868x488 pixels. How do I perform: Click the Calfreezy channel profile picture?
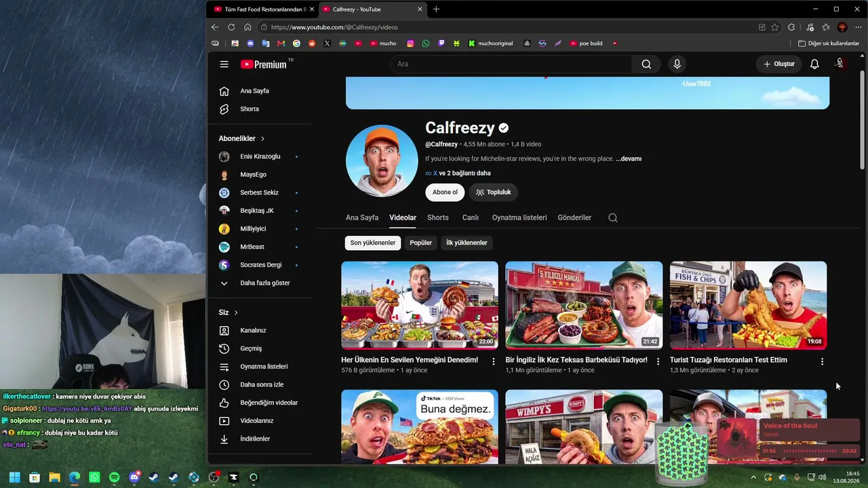pos(382,161)
